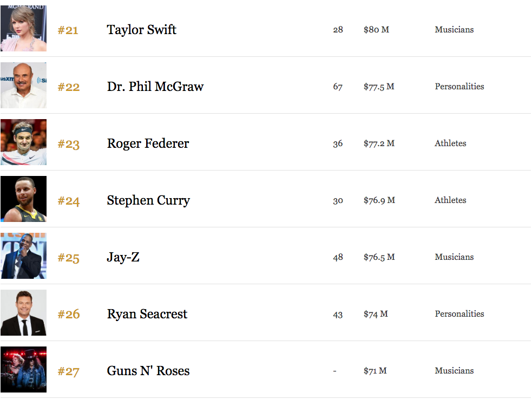The image size is (532, 399).
Task: Open Stephen Curry's thumbnail picture
Action: pos(23,199)
